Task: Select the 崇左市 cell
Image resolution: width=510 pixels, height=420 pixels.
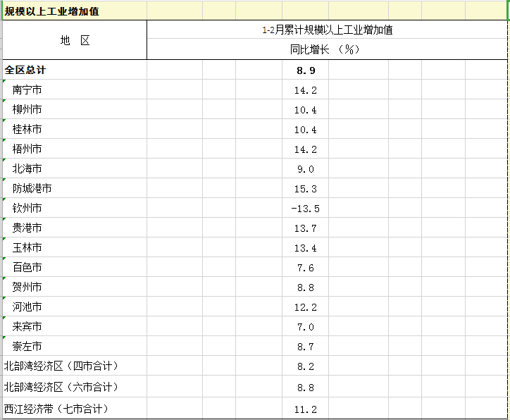Action: pyautogui.click(x=75, y=346)
